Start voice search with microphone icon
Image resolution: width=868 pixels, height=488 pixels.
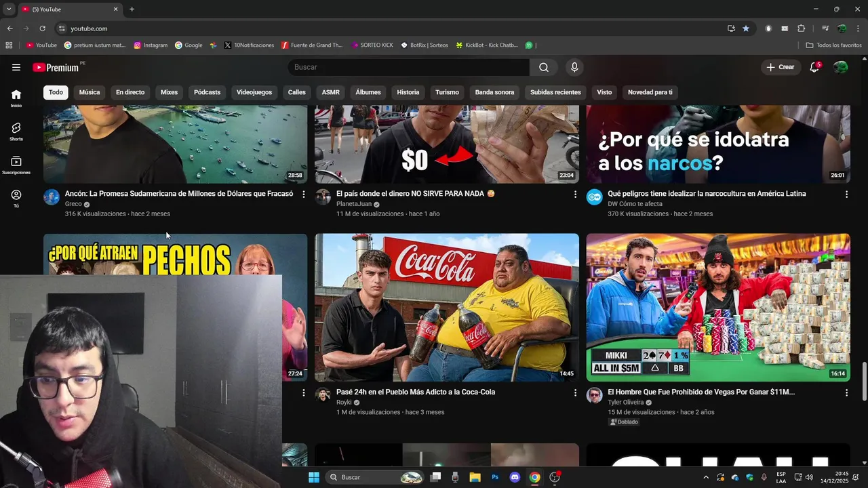[574, 67]
